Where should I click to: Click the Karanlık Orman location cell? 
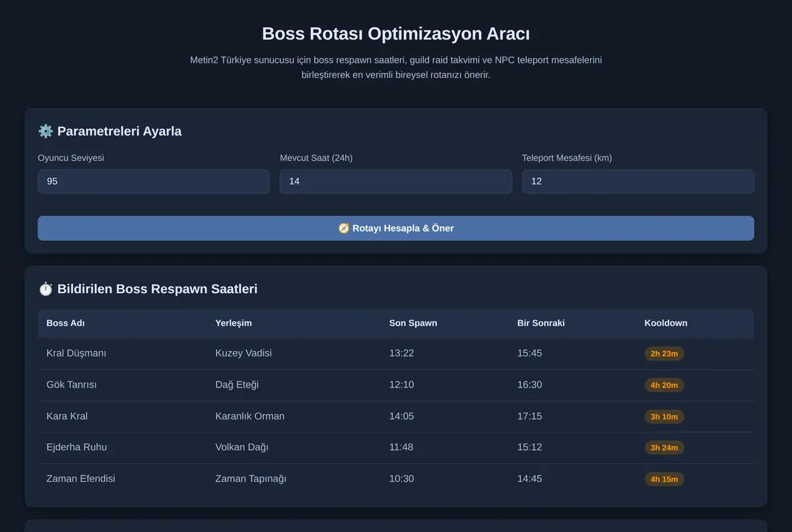pyautogui.click(x=250, y=416)
